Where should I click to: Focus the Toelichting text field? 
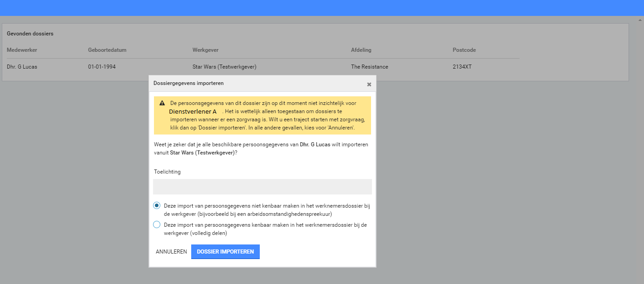click(x=262, y=187)
